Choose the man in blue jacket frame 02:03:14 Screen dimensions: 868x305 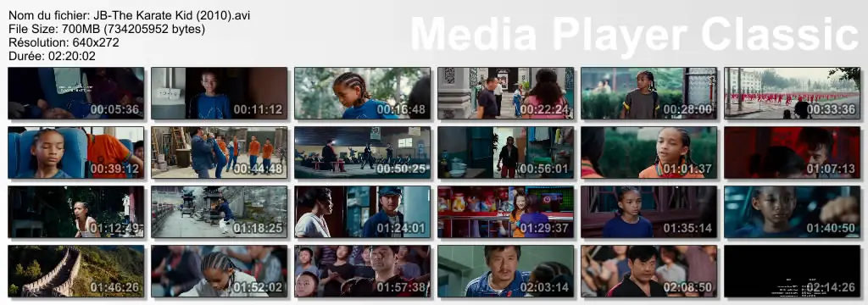[505, 271]
